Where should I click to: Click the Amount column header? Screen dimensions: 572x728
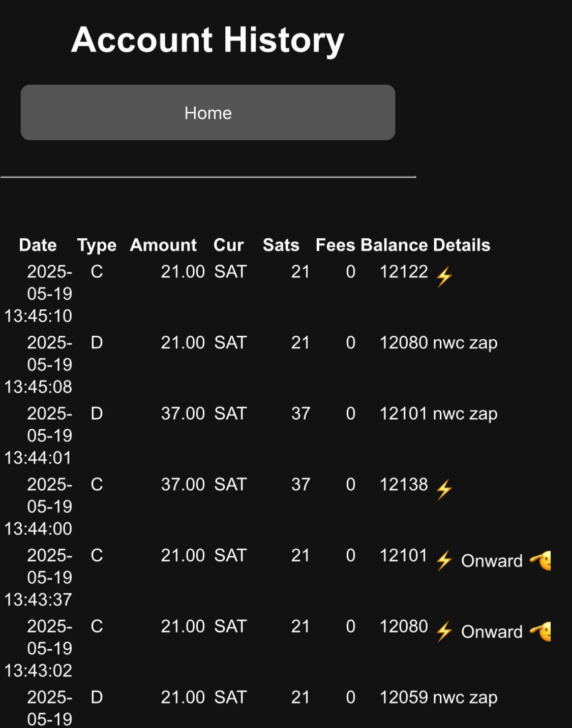tap(163, 245)
